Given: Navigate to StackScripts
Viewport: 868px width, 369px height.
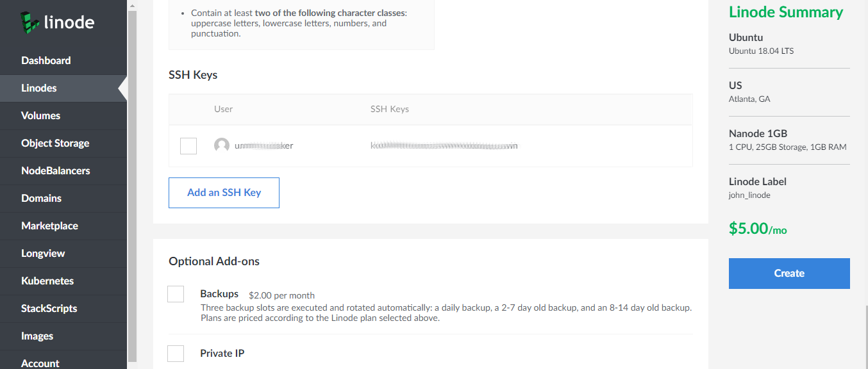Looking at the screenshot, I should (x=49, y=309).
